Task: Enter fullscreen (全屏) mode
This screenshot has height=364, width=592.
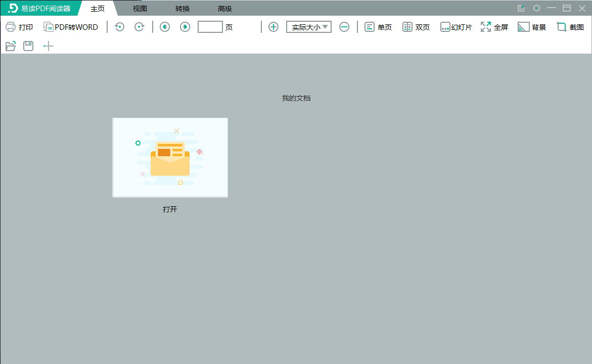Action: pyautogui.click(x=494, y=27)
